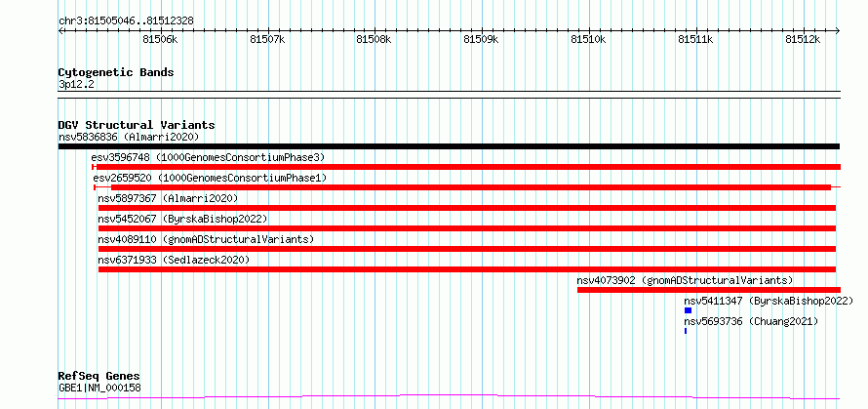Click the 81509k ruler tick label
Image resolution: width=868 pixels, height=409 pixels.
(x=482, y=39)
